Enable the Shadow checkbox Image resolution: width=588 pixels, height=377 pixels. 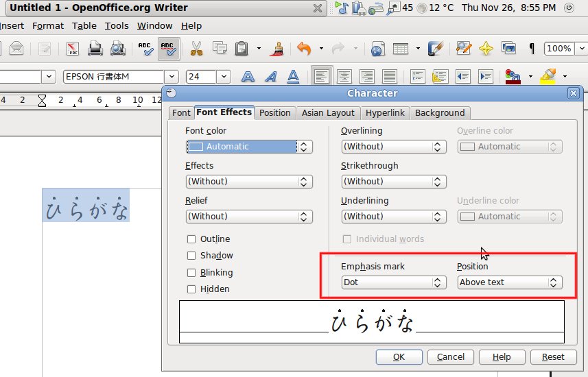(191, 256)
